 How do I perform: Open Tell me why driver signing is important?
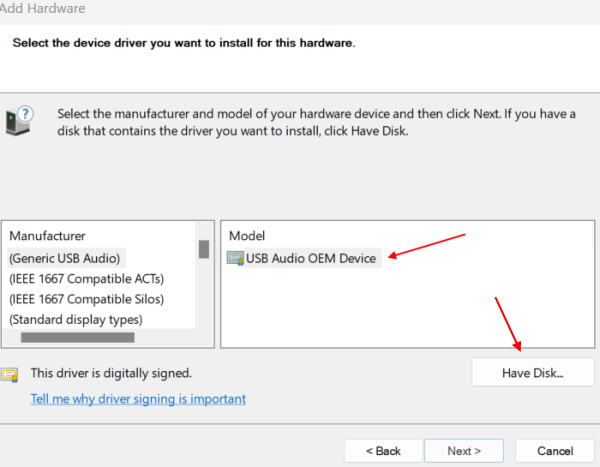coord(138,399)
